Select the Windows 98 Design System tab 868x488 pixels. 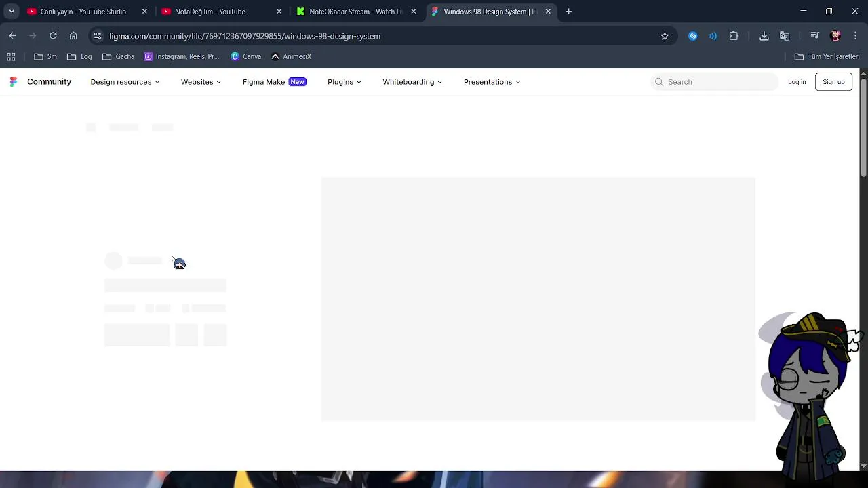pos(490,12)
